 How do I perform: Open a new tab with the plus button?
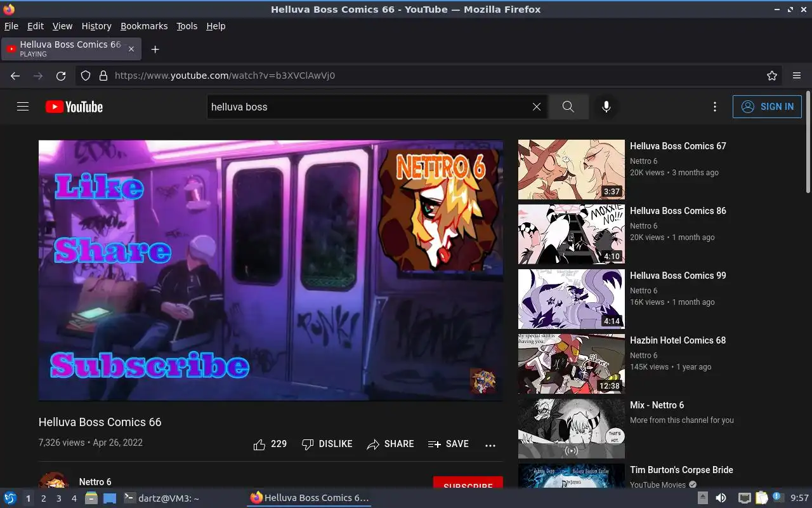click(155, 49)
